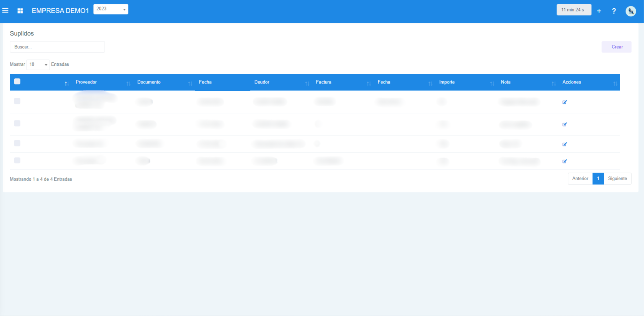Edit the third suplido row

tap(565, 144)
